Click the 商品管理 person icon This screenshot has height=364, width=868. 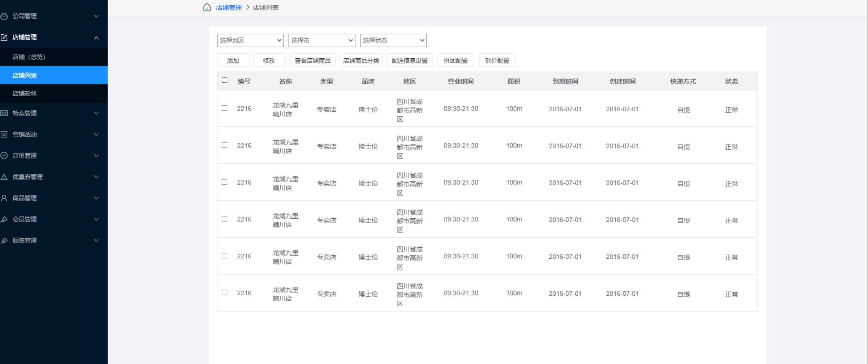[4, 198]
